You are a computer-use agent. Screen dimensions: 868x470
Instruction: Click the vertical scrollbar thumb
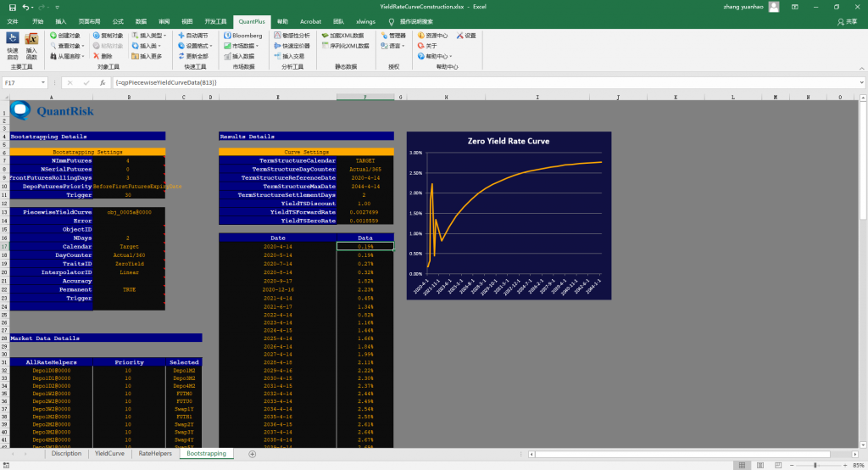(x=863, y=160)
